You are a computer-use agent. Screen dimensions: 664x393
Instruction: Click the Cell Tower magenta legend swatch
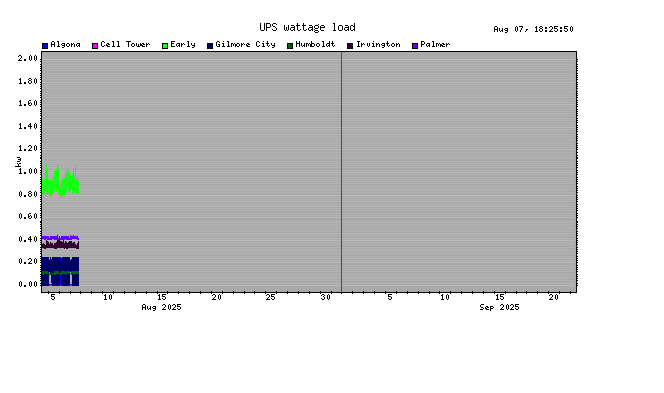(95, 46)
